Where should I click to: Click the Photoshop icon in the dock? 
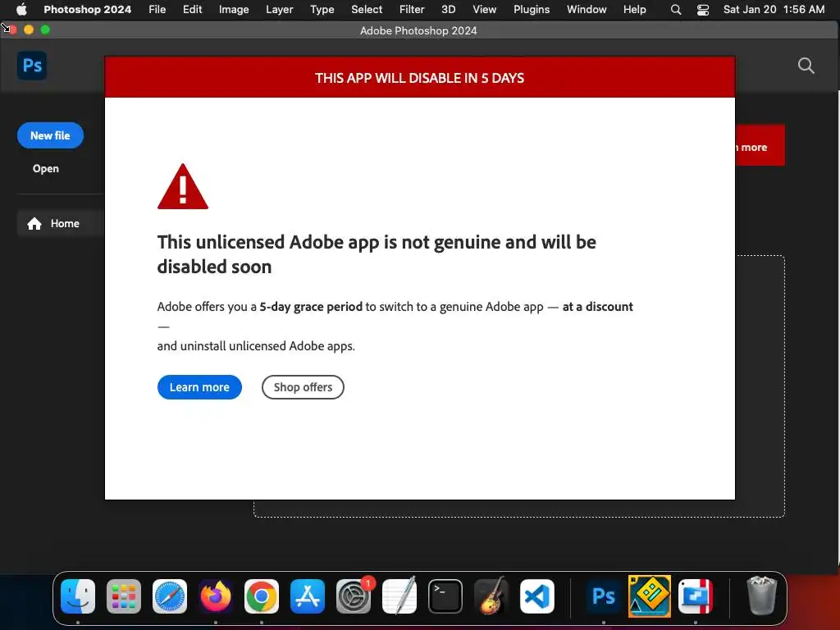(603, 596)
